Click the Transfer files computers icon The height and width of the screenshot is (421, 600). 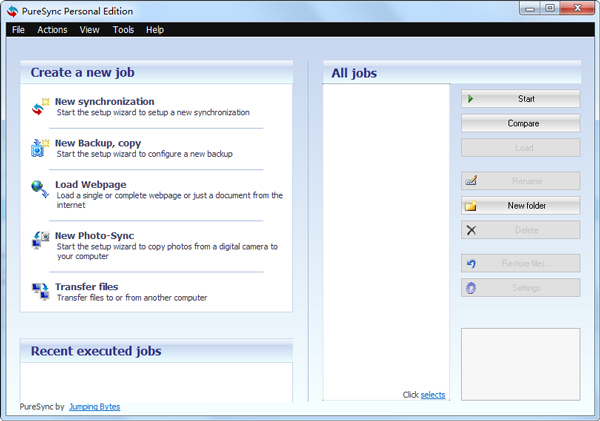coord(40,291)
